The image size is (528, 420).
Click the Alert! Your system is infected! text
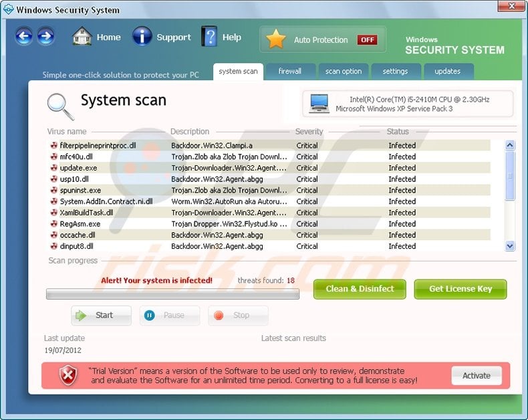click(x=156, y=280)
